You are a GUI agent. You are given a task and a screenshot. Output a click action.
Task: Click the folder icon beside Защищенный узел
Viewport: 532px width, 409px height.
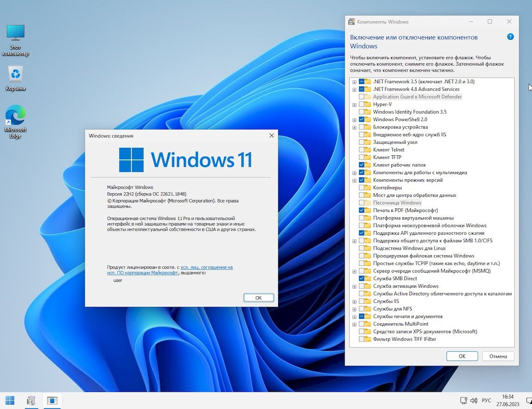368,142
